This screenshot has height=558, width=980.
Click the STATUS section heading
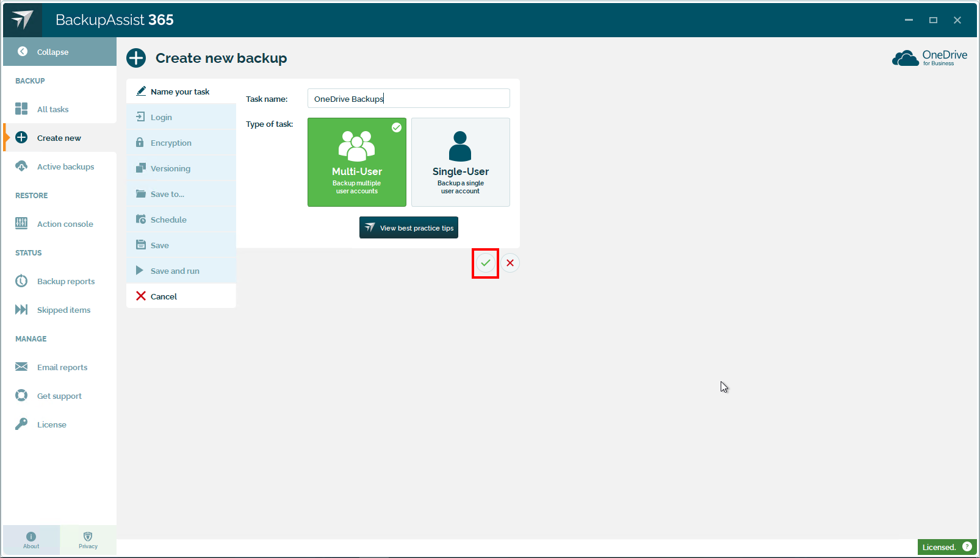[x=29, y=252]
